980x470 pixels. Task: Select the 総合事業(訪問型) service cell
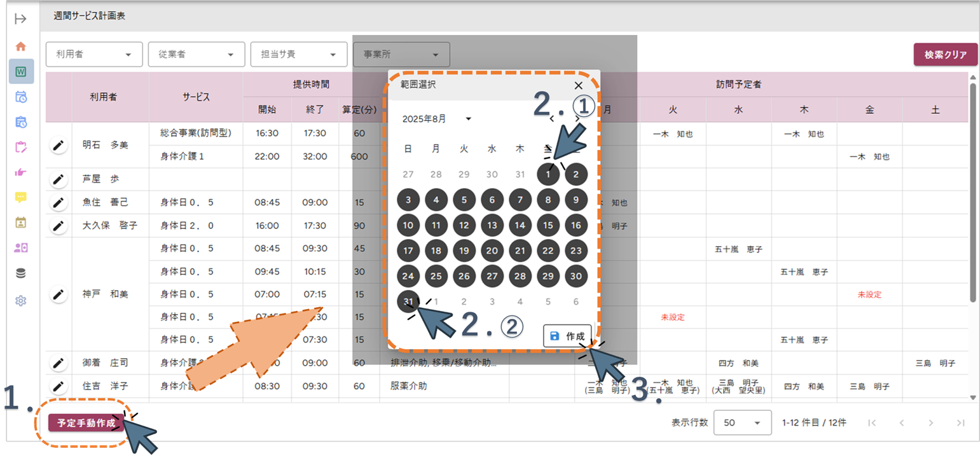pos(196,134)
